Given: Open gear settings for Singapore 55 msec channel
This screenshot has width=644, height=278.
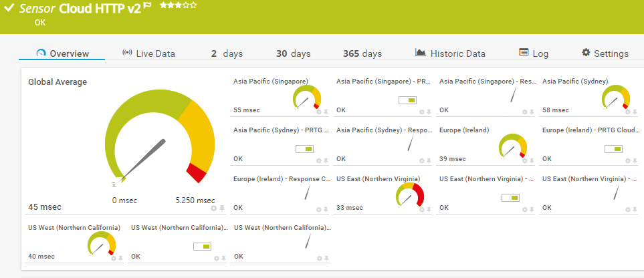Looking at the screenshot, I should (x=319, y=112).
